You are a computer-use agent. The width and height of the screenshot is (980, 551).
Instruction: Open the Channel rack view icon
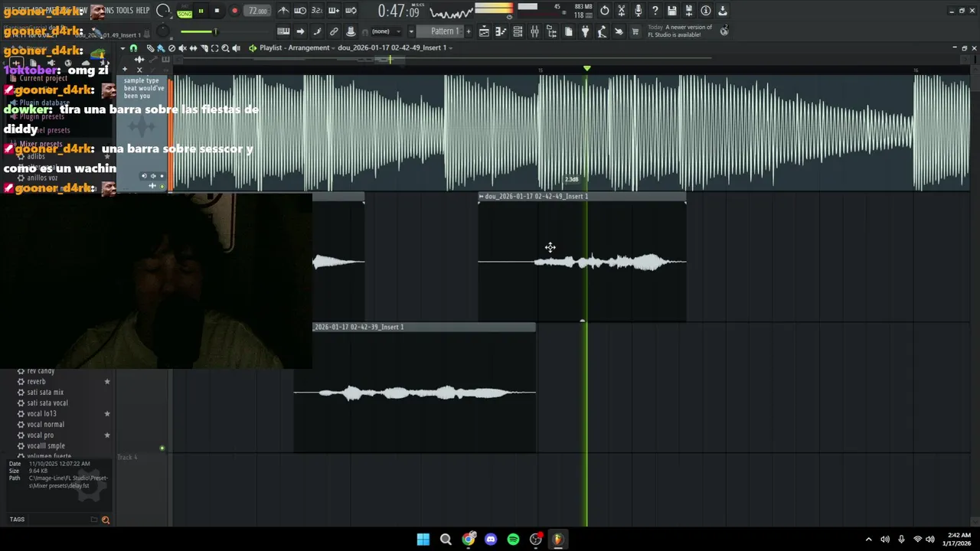click(x=518, y=31)
